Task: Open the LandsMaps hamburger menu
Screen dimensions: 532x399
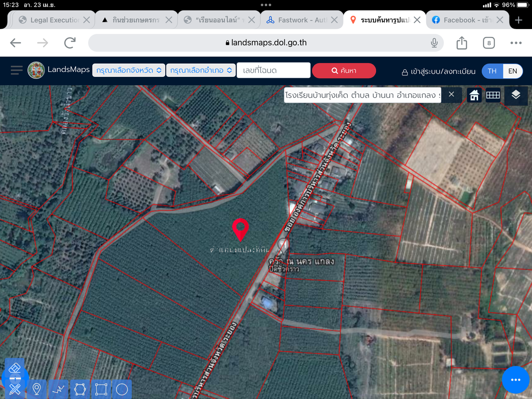Action: 17,70
